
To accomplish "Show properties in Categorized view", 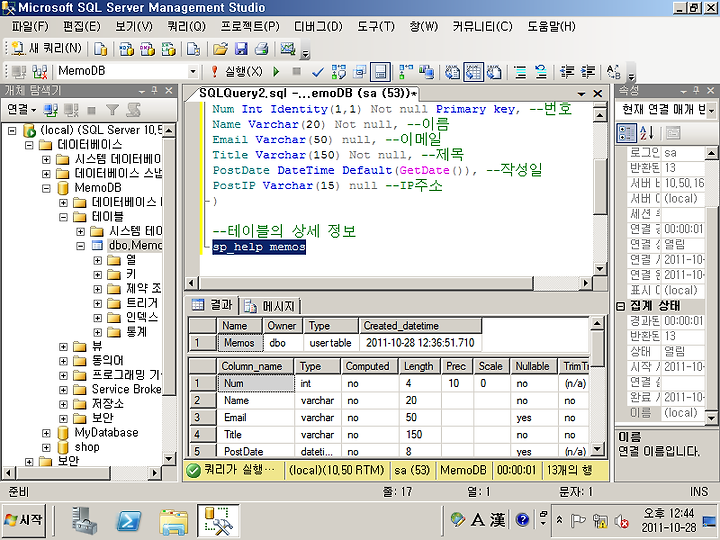I will pos(627,133).
